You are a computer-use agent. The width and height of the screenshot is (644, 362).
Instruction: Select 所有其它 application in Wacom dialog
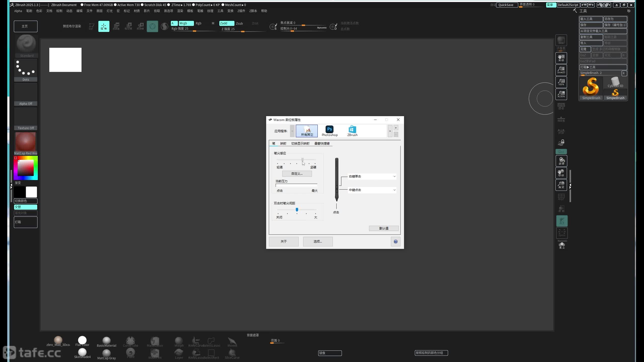pos(307,131)
